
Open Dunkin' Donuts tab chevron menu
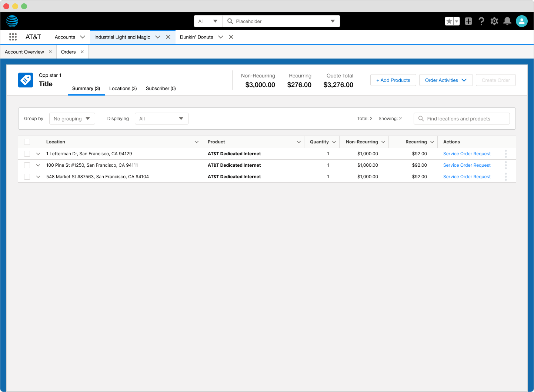221,37
